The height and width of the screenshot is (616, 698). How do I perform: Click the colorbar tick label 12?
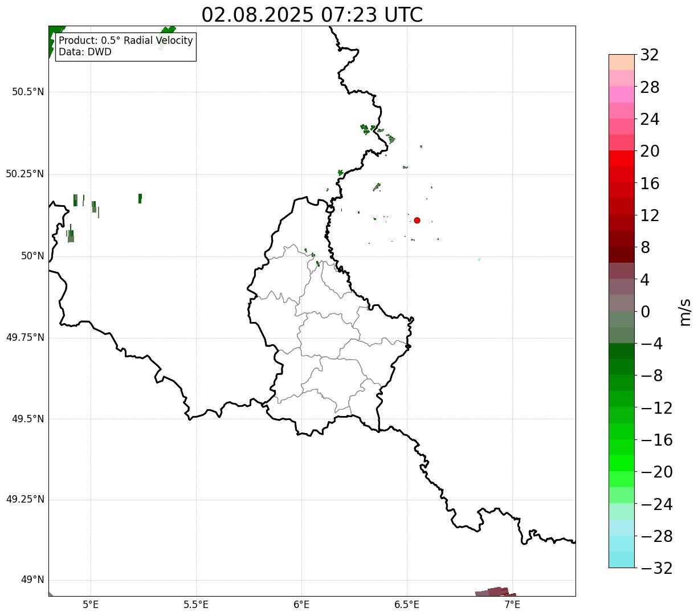pyautogui.click(x=650, y=215)
